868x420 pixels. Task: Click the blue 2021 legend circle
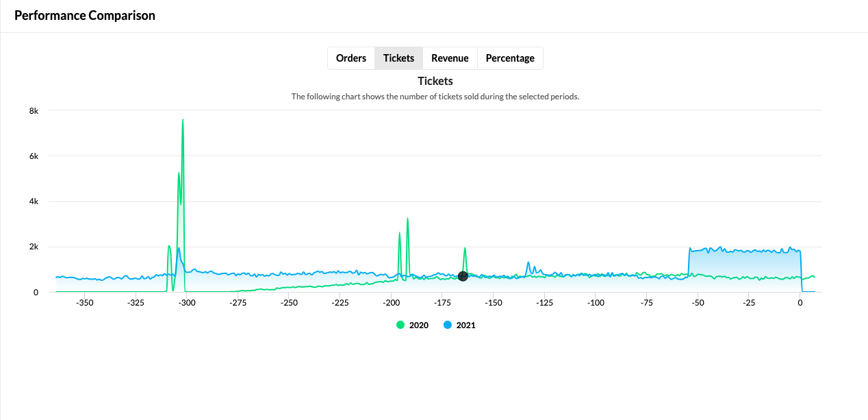pos(448,325)
